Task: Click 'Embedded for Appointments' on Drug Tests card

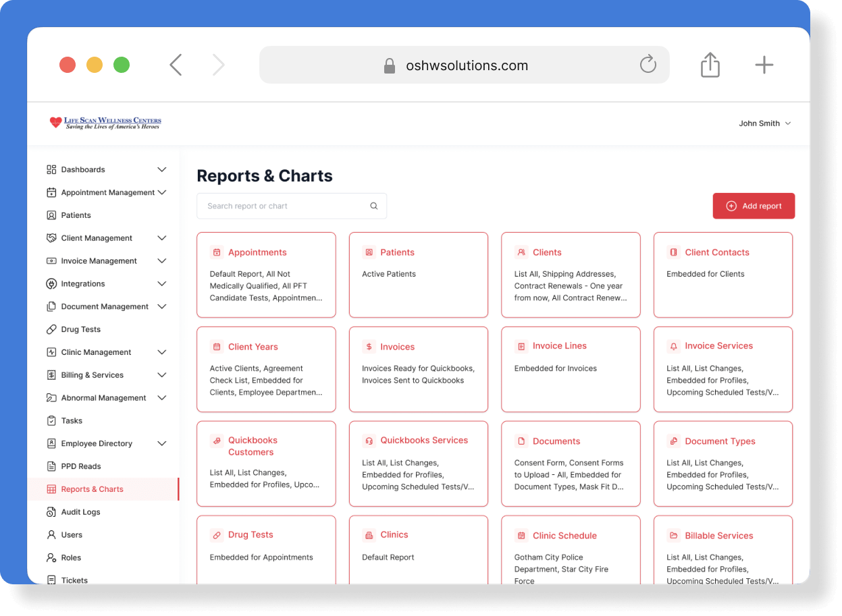Action: coord(261,557)
